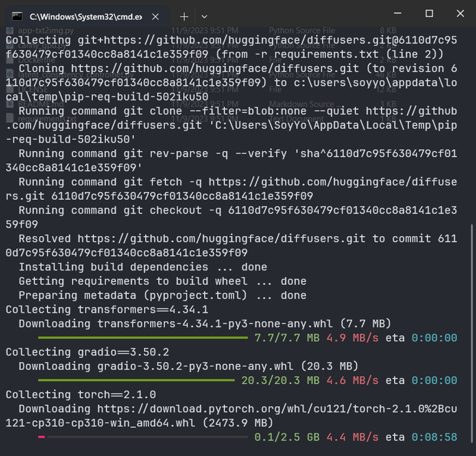Click the cmd icon on the terminal tab
476x456 pixels.
(17, 17)
